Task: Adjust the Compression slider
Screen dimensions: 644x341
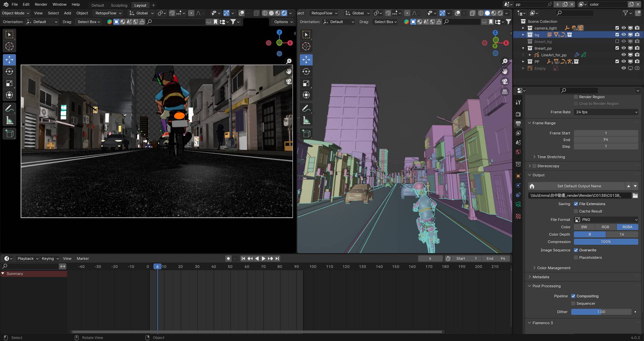Action: pyautogui.click(x=606, y=242)
